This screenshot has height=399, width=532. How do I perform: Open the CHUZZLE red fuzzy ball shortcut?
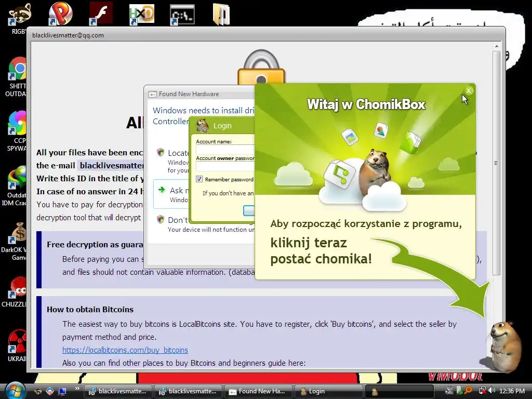pos(18,287)
